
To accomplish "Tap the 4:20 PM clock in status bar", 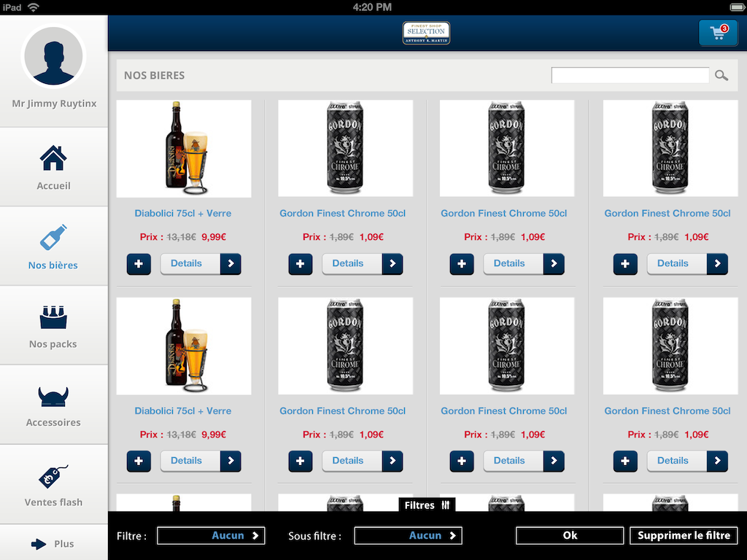I will coord(372,7).
